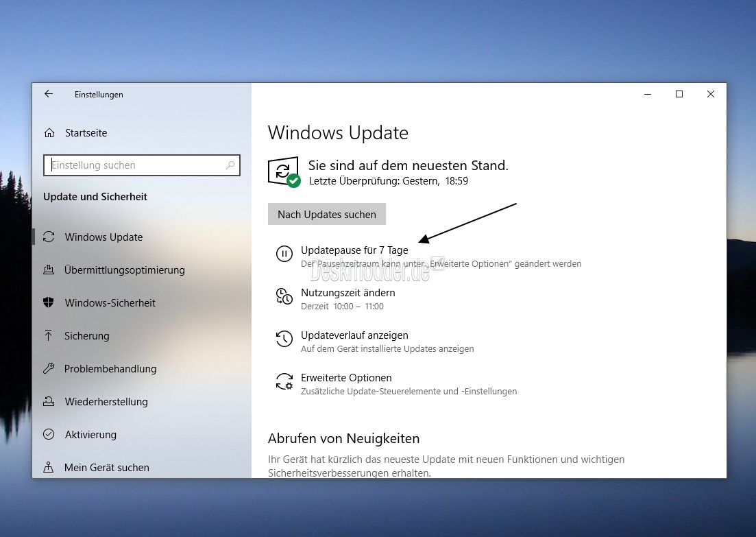Click the Mein Gerät suchen person icon
Screen dimensions: 756x537
click(48, 467)
